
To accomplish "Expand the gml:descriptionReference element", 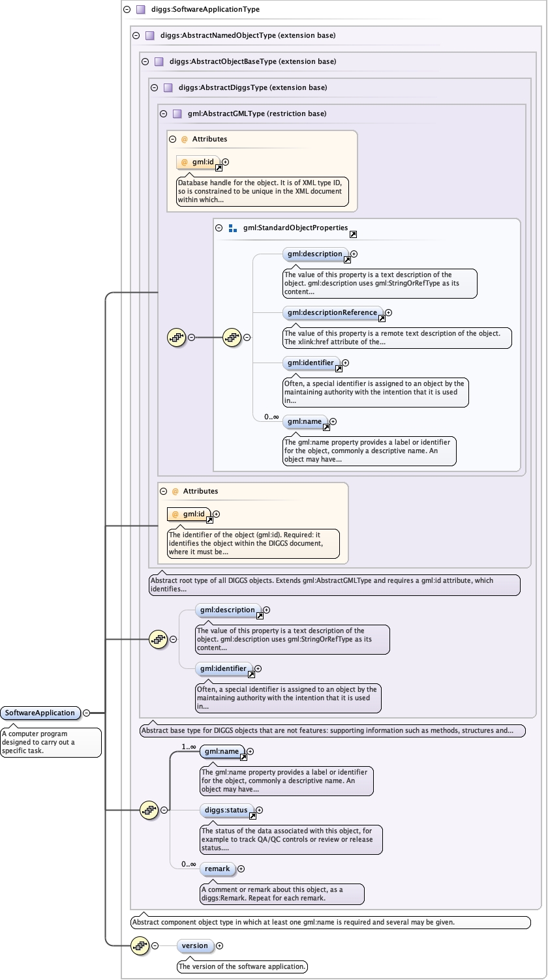I will [389, 312].
